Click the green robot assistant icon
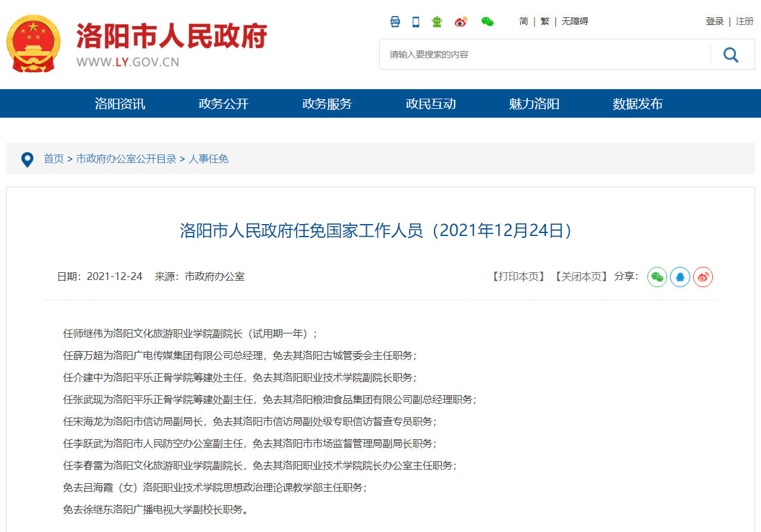 (437, 22)
